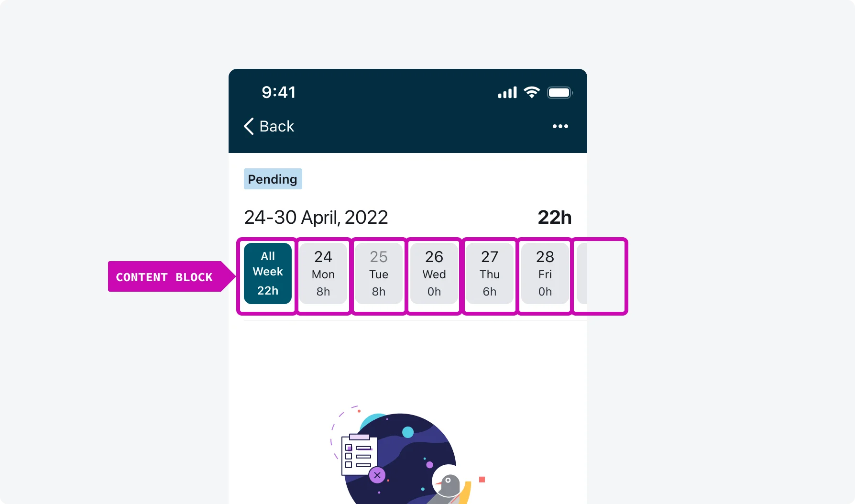Open the 26 Wed day tab
Image resolution: width=855 pixels, height=504 pixels.
(434, 274)
